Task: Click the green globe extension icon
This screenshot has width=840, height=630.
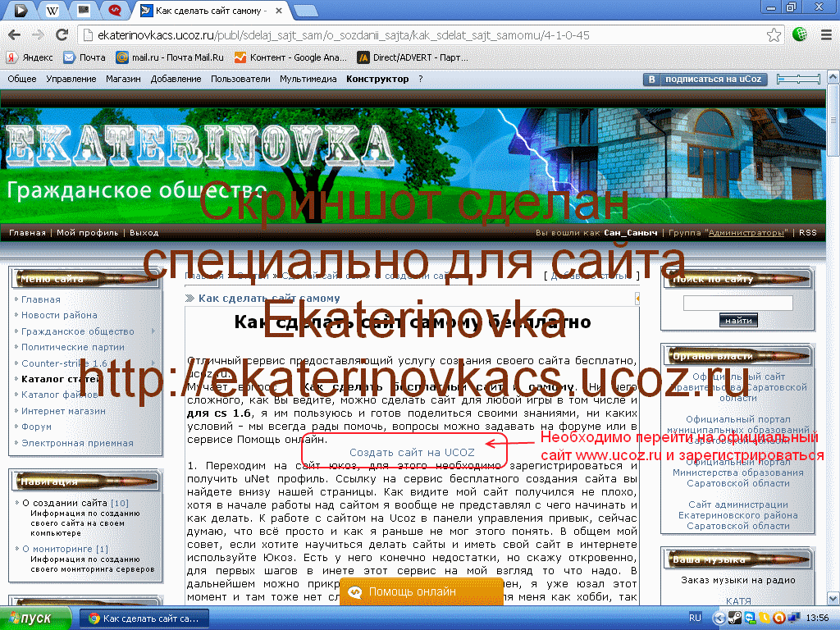Action: point(800,34)
